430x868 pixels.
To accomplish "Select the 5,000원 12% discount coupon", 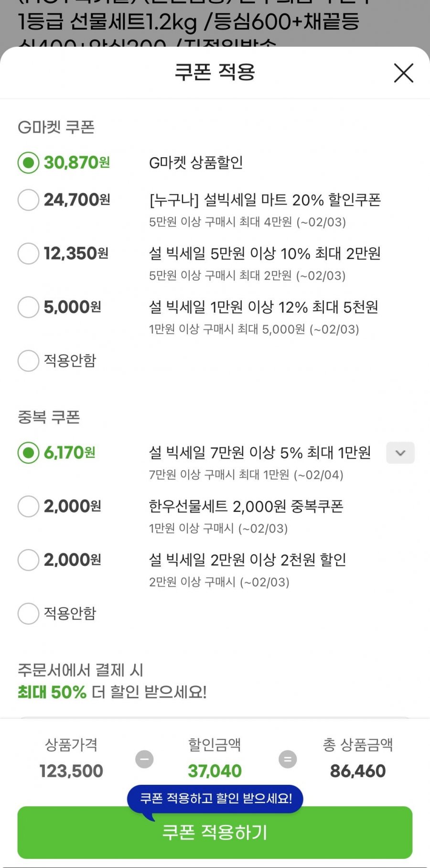I will point(28,307).
